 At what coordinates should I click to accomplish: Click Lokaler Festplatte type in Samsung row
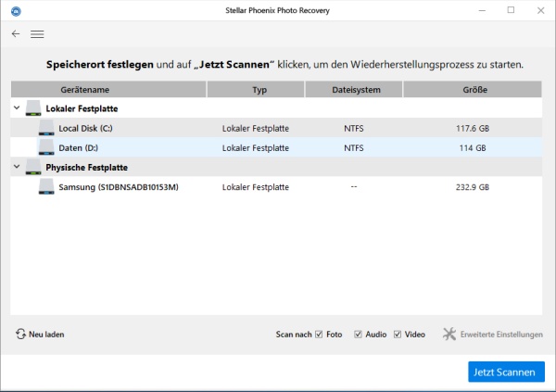click(x=256, y=187)
